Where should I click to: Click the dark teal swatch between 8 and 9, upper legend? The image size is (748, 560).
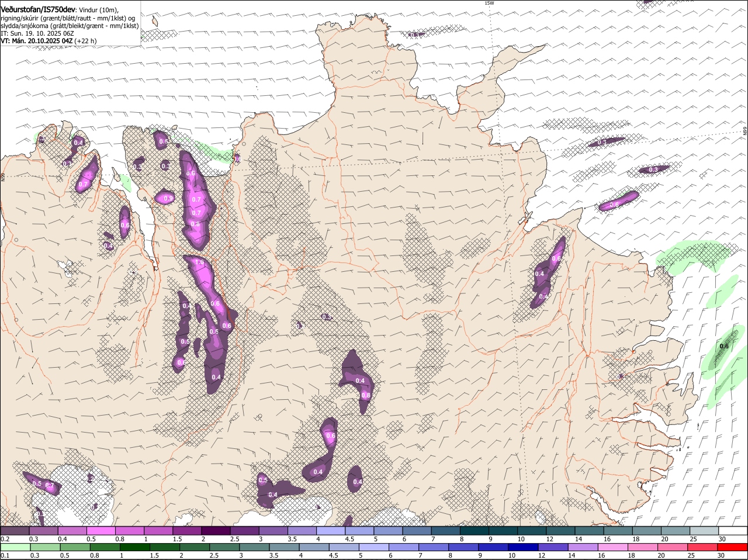pyautogui.click(x=475, y=531)
